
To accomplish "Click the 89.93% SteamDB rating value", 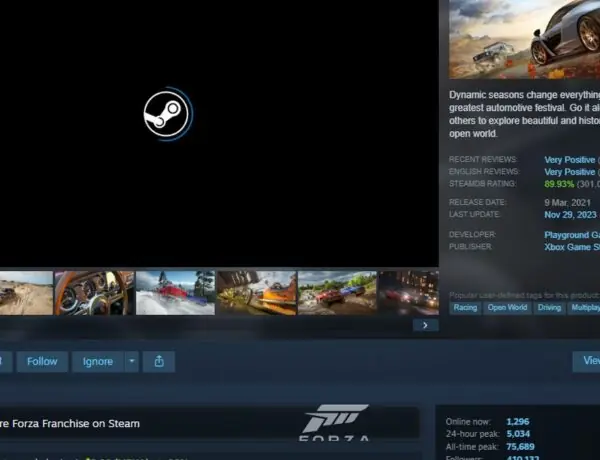I will click(559, 184).
